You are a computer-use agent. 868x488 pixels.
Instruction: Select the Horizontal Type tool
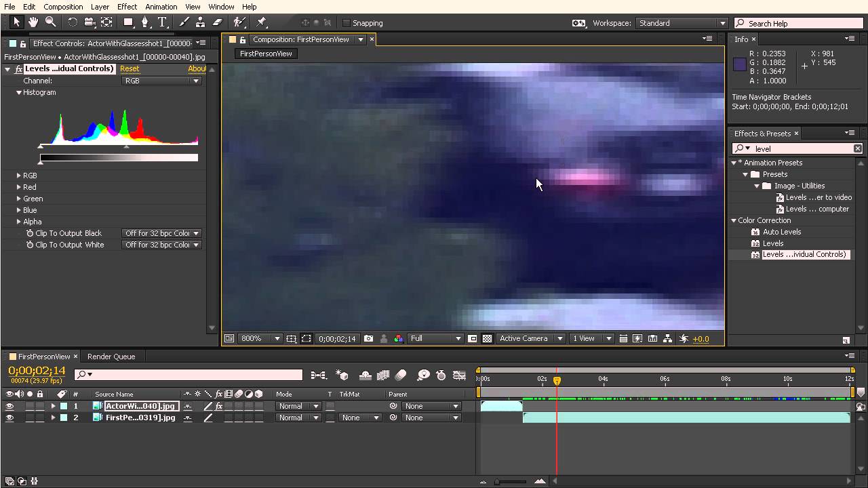click(x=163, y=22)
